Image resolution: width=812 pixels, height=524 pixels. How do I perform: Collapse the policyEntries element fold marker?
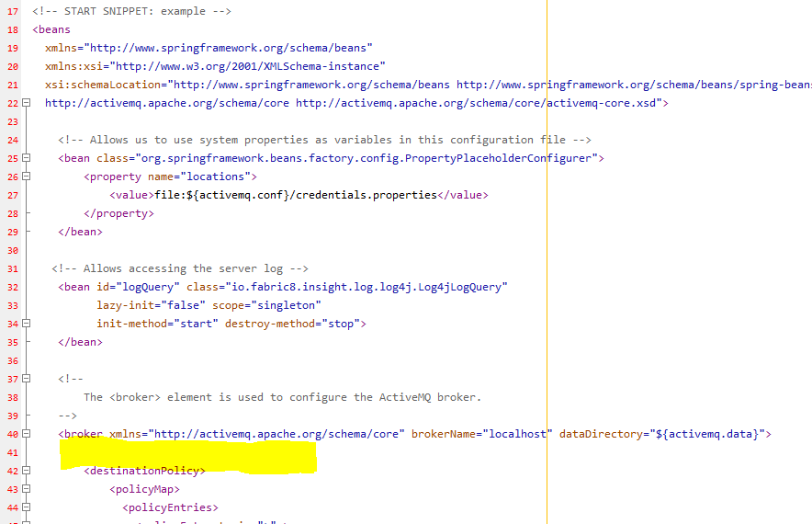[26, 507]
